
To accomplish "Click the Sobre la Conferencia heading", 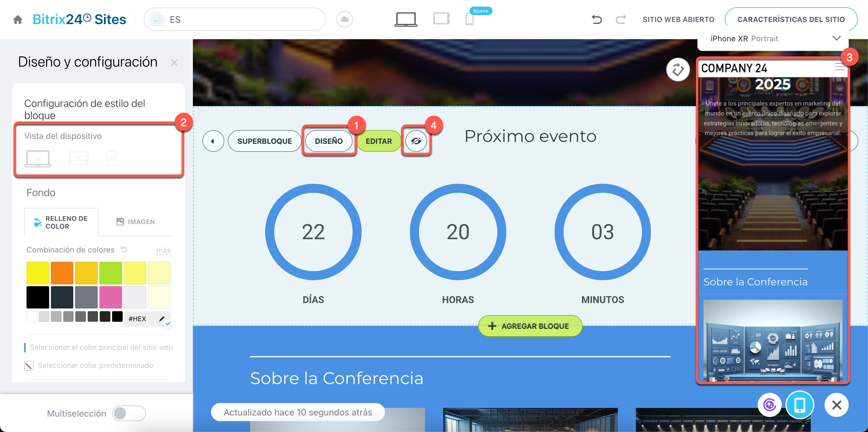I will click(x=337, y=378).
